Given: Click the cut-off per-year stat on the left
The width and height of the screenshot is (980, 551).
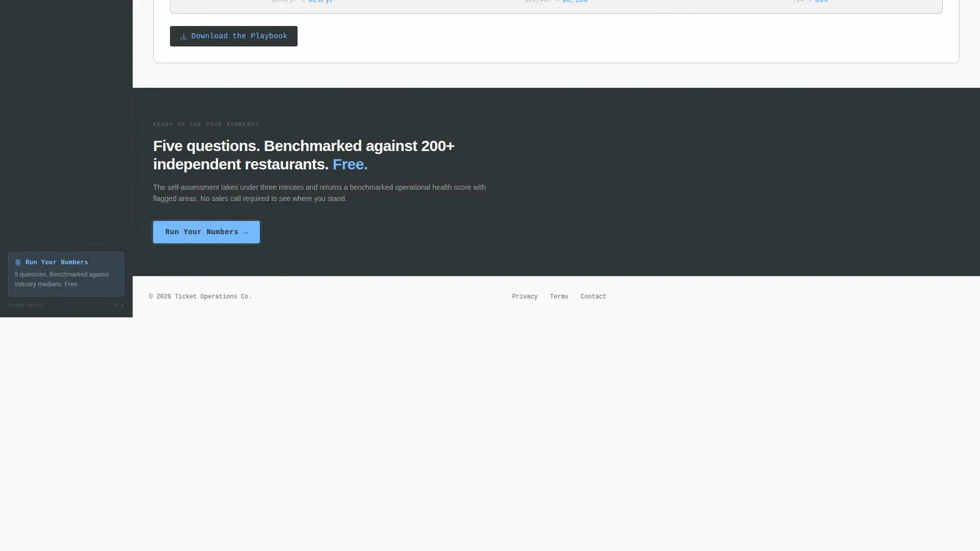Looking at the screenshot, I should tap(302, 2).
